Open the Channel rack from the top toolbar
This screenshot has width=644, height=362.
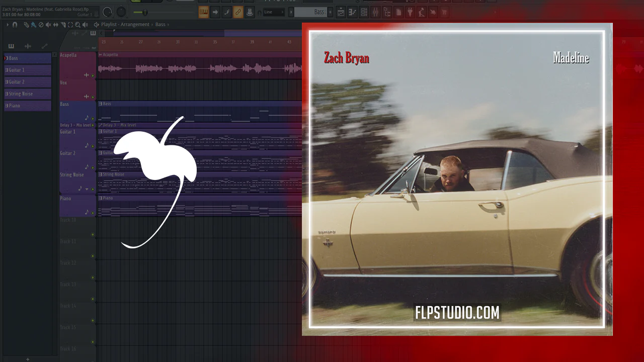pos(363,12)
